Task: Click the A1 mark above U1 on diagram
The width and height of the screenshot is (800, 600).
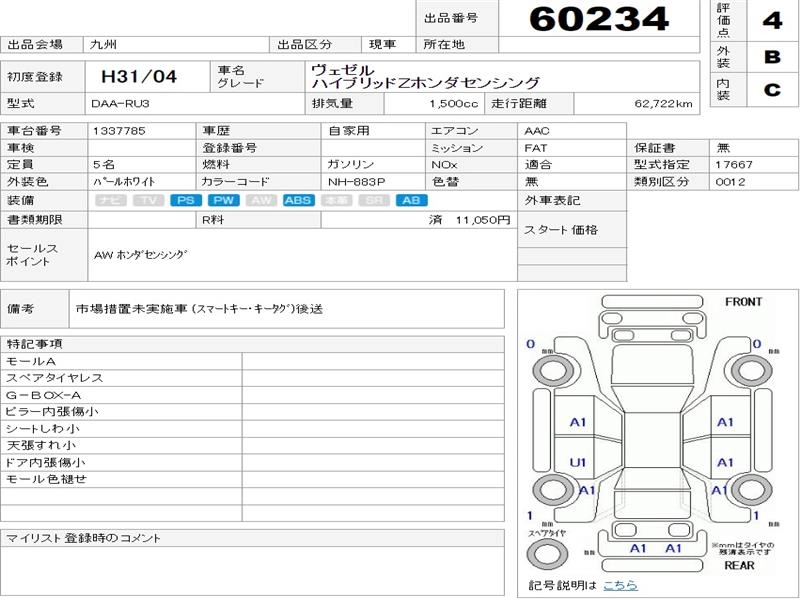Action: click(x=578, y=422)
